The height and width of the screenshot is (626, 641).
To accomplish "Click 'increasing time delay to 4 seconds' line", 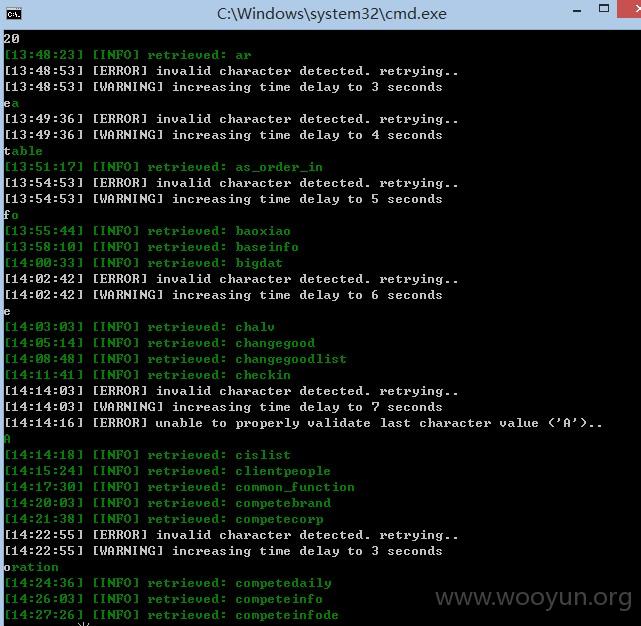I will [x=223, y=135].
